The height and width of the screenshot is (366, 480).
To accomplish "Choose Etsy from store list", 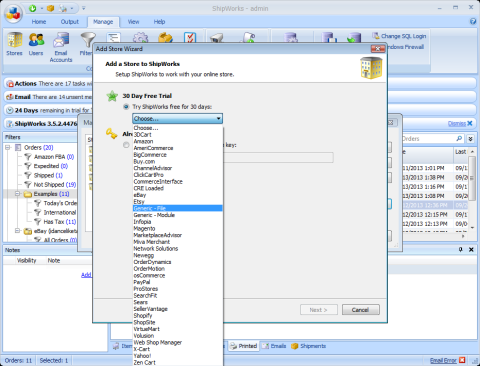I will click(177, 202).
